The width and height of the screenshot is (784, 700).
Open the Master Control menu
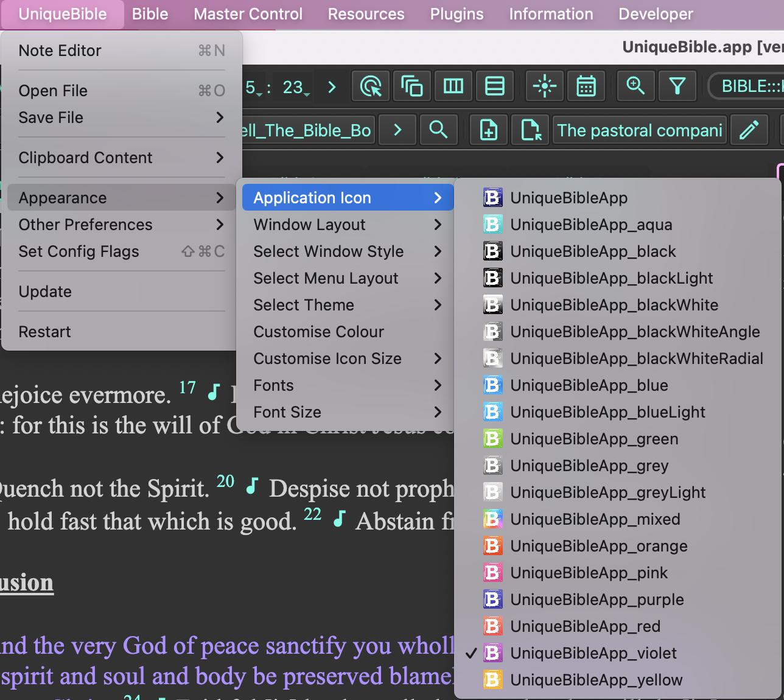pos(248,14)
